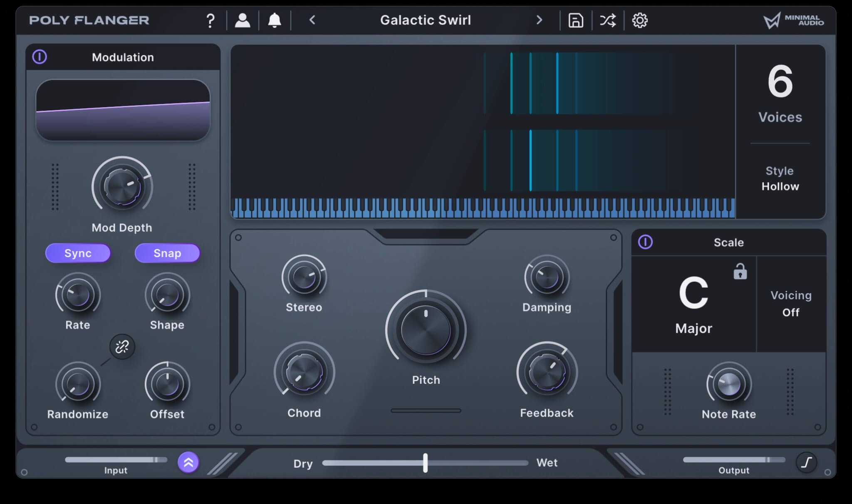Enable Sync for the modulation rate
Viewport: 852px width, 504px height.
pyautogui.click(x=78, y=253)
